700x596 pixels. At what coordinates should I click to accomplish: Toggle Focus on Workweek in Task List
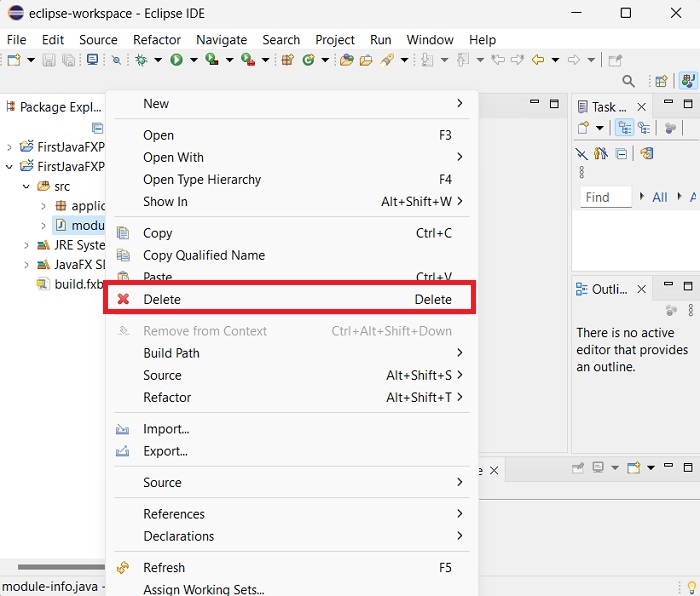pos(670,128)
